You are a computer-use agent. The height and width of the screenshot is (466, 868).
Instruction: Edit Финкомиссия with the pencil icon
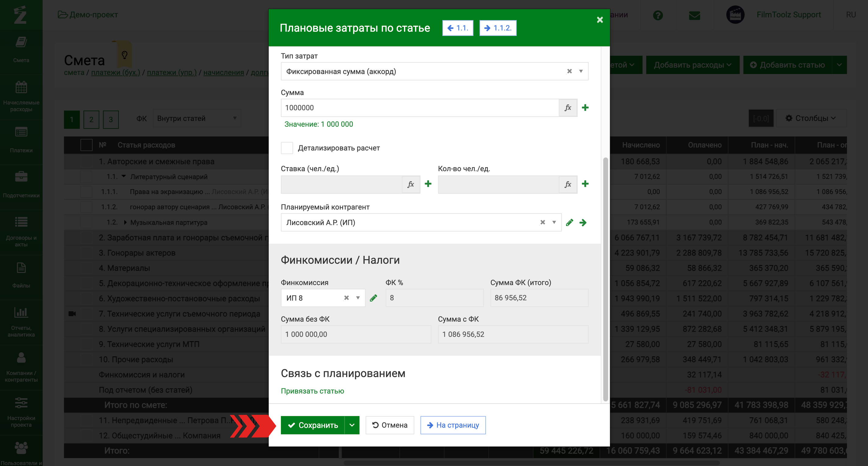(x=373, y=298)
